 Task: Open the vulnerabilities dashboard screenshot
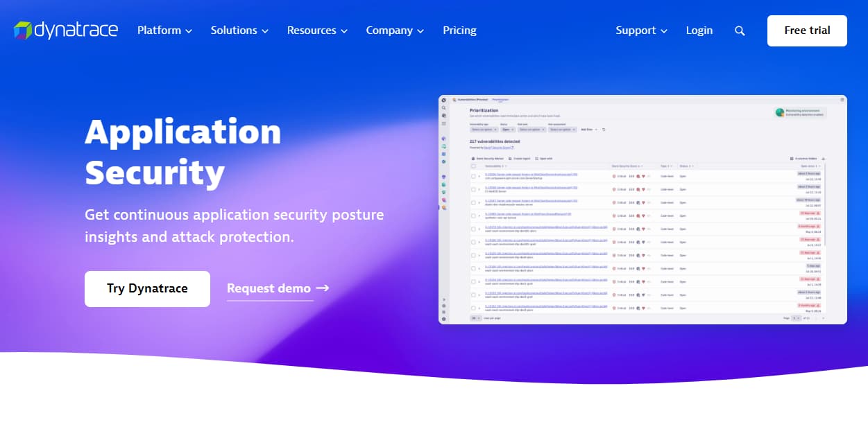pos(643,209)
